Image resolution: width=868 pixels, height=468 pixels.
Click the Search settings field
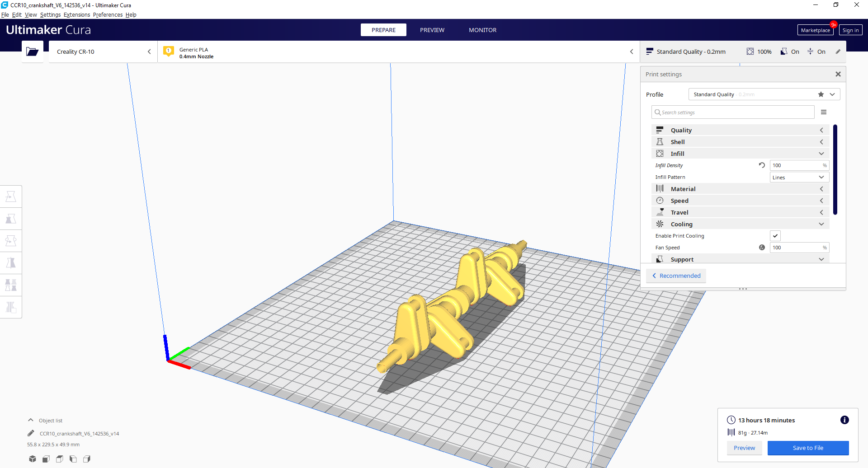732,112
